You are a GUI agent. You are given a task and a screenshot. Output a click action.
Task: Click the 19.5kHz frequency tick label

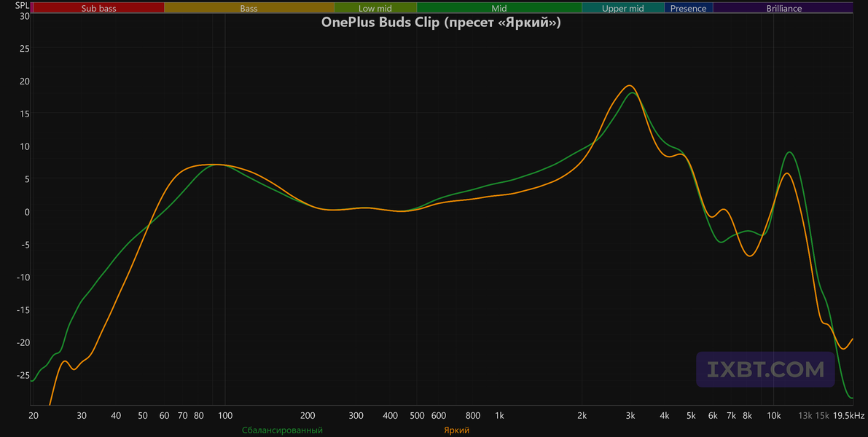(848, 415)
